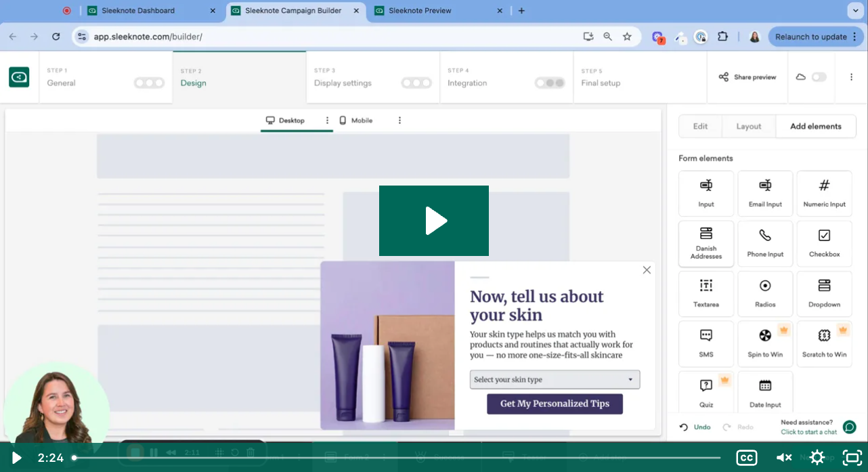Add a Danish Addresses field
The image size is (868, 472).
pyautogui.click(x=706, y=243)
